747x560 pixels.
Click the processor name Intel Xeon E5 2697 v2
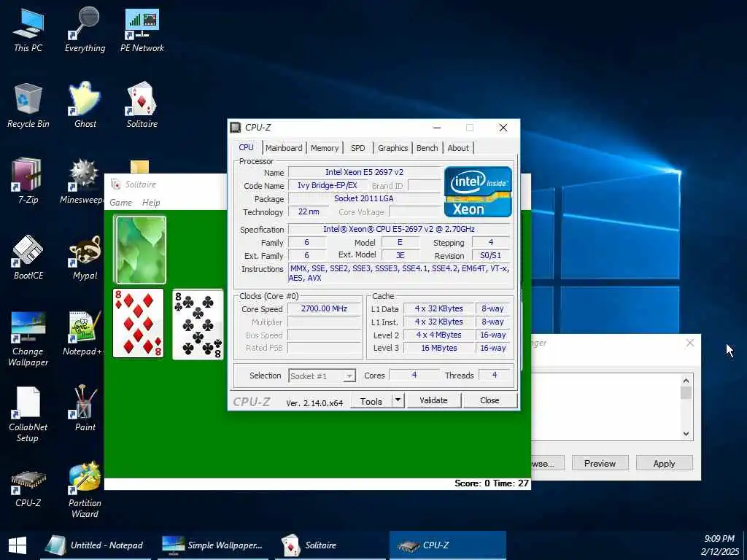pyautogui.click(x=365, y=172)
